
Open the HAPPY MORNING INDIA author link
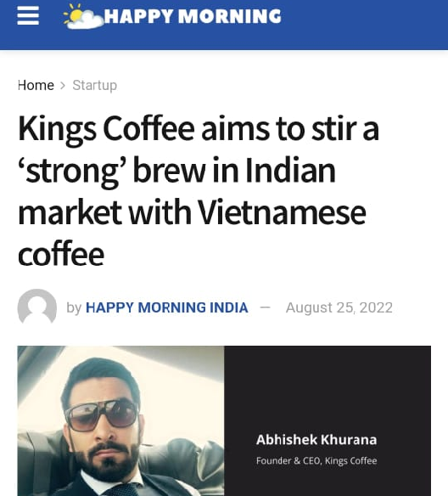click(x=167, y=307)
